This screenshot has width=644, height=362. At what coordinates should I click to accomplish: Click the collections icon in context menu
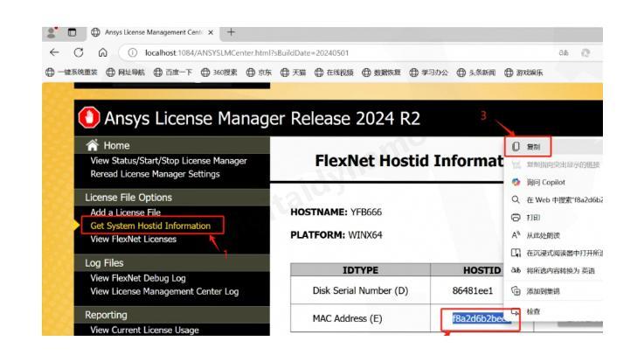(516, 291)
